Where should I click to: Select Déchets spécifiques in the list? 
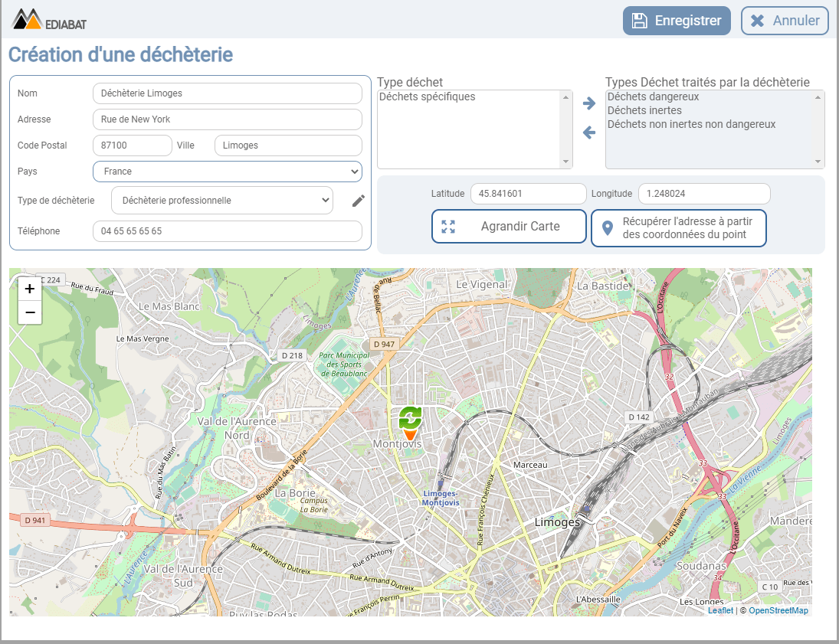428,97
